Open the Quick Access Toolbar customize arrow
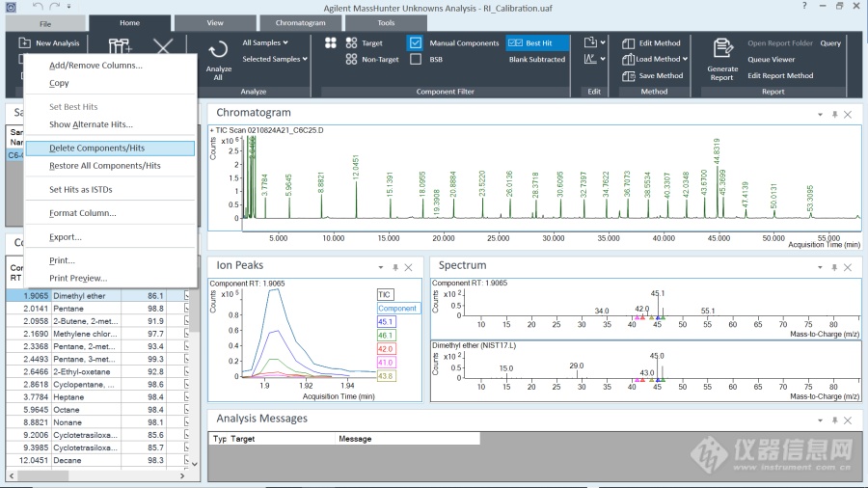 click(68, 7)
